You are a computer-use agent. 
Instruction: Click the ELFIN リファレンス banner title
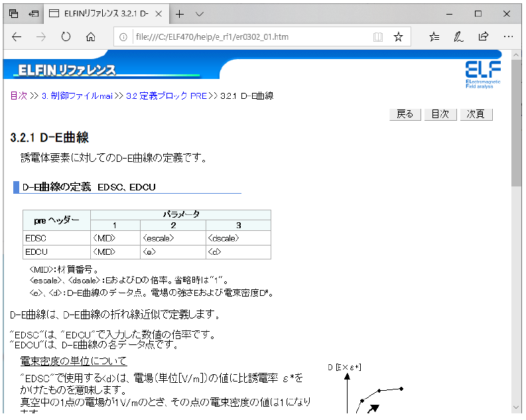67,70
